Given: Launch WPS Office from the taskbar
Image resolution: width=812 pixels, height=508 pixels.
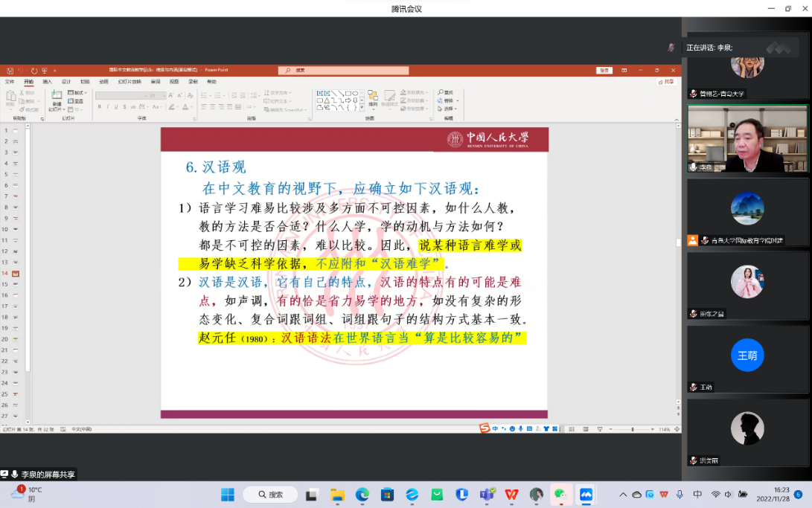Looking at the screenshot, I should (x=511, y=495).
